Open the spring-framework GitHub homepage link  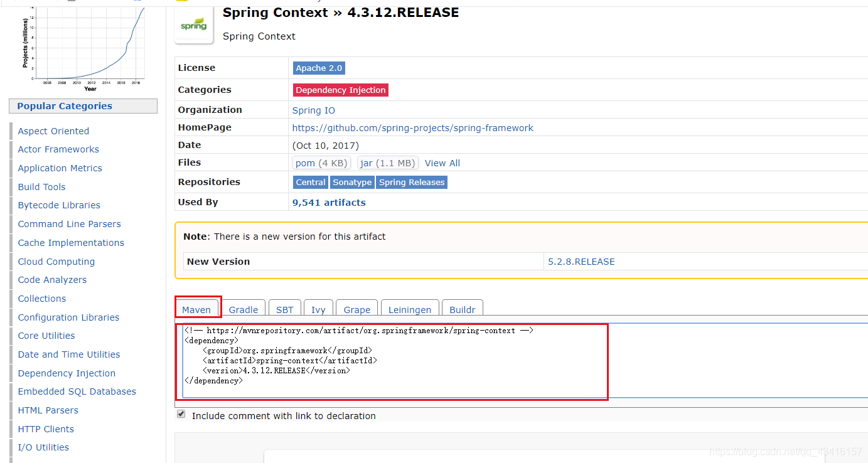click(x=413, y=128)
